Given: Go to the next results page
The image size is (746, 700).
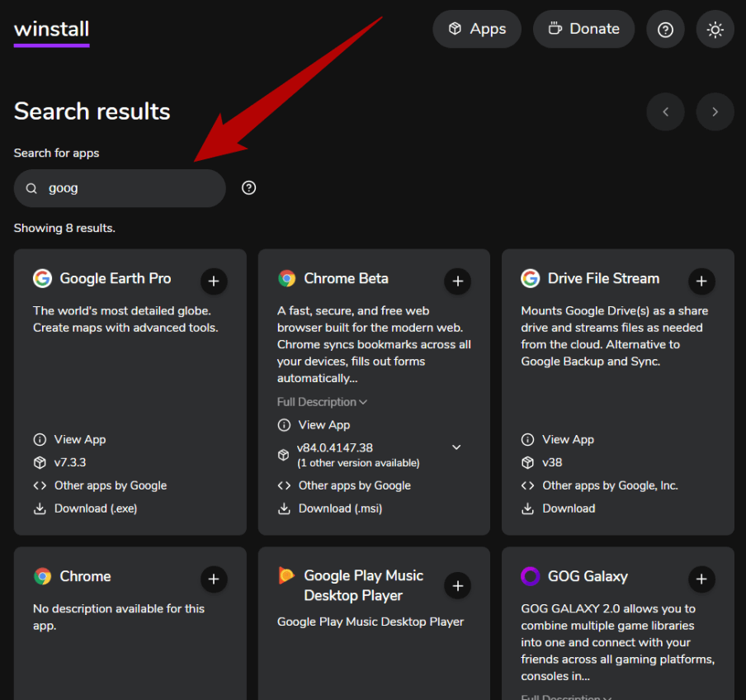Looking at the screenshot, I should click(715, 111).
